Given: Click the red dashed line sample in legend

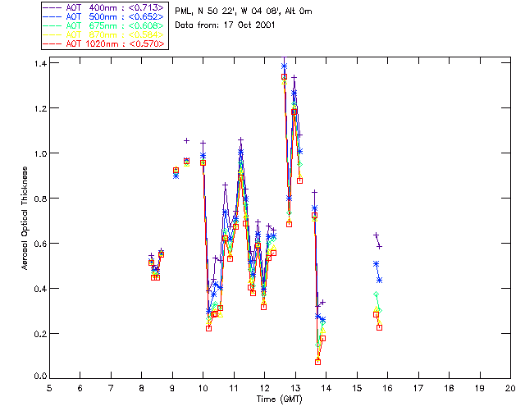Looking at the screenshot, I should [x=52, y=43].
